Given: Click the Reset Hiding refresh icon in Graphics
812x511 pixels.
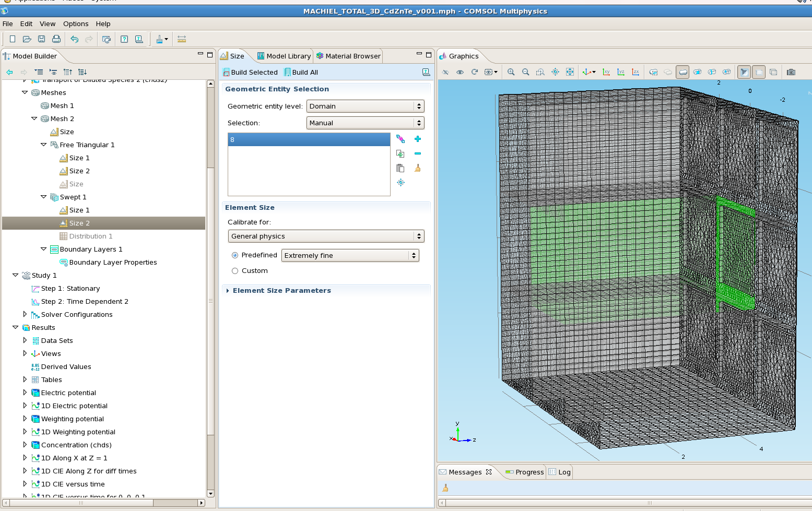Looking at the screenshot, I should 475,72.
